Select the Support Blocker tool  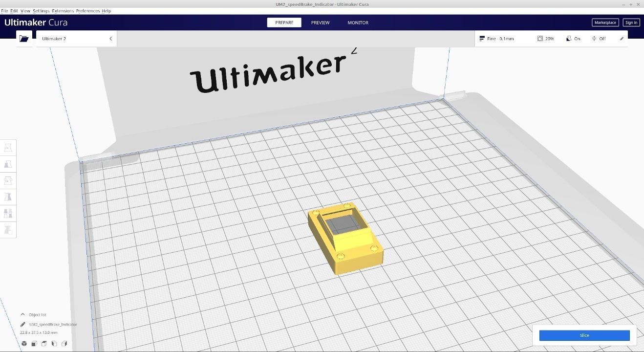tap(8, 230)
